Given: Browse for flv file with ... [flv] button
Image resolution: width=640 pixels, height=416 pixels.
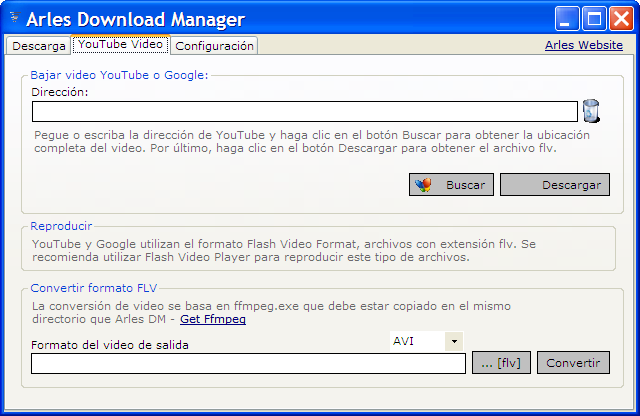Looking at the screenshot, I should (501, 363).
